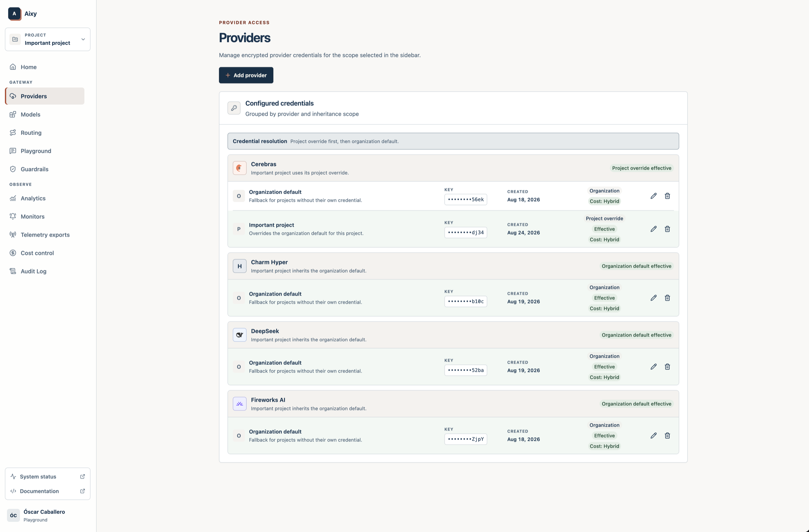The image size is (809, 532).
Task: Click the external-link icon next to System status
Action: coord(82,477)
